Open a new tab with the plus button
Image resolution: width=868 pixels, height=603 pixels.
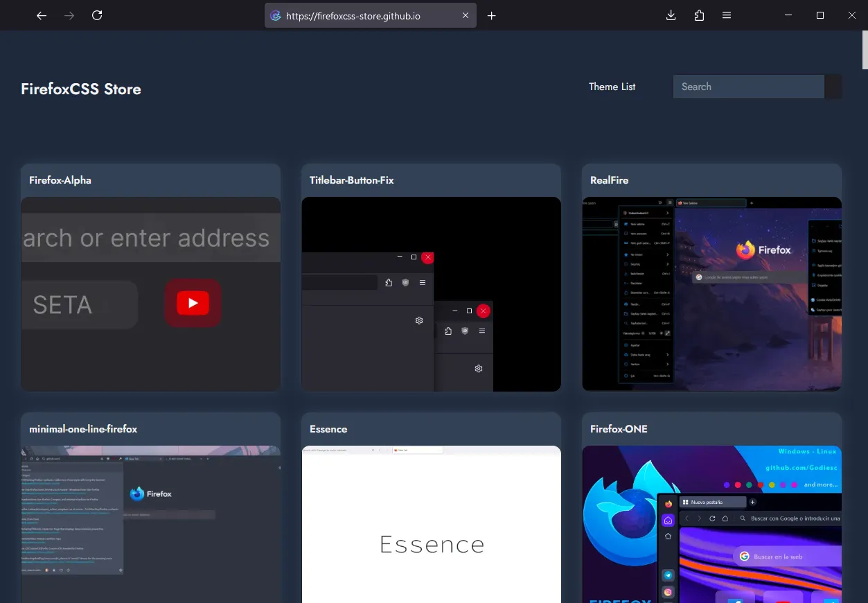coord(492,15)
